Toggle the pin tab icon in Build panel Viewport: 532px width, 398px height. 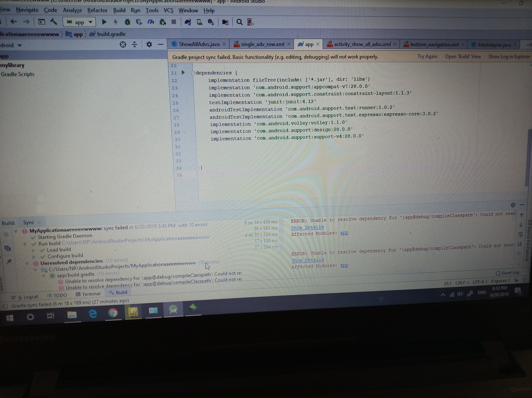pos(9,261)
